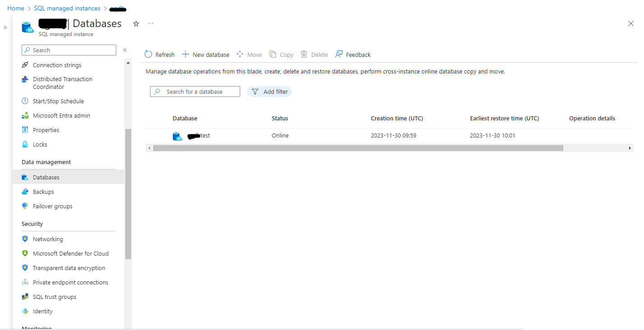Screen dimensions: 644x330
Task: Click the Networking shield icon
Action: click(25, 239)
